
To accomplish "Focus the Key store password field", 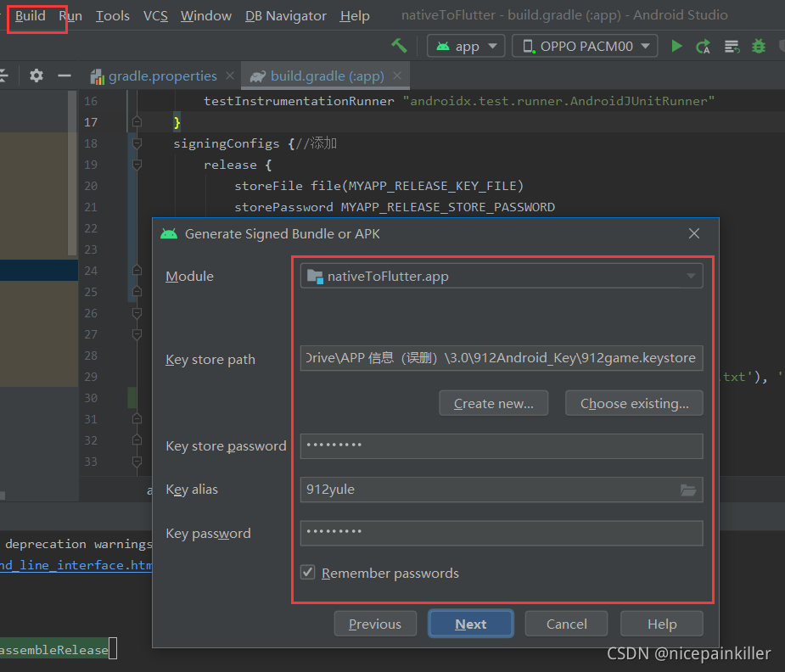I will coord(502,445).
